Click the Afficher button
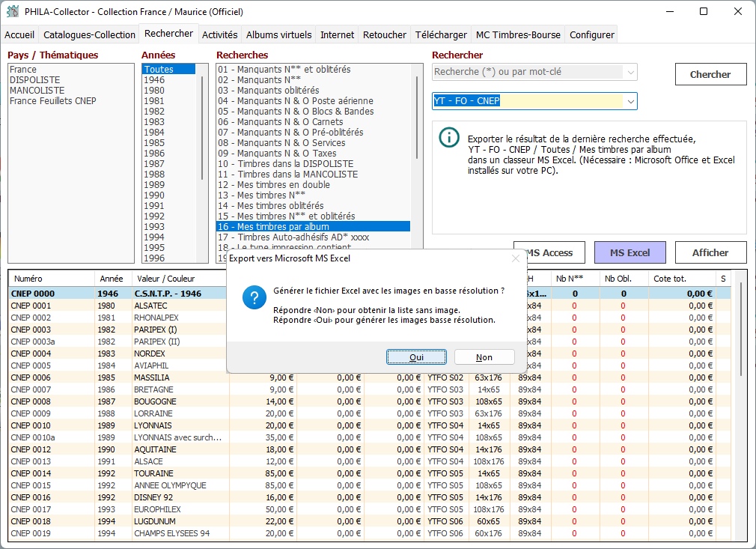 710,252
